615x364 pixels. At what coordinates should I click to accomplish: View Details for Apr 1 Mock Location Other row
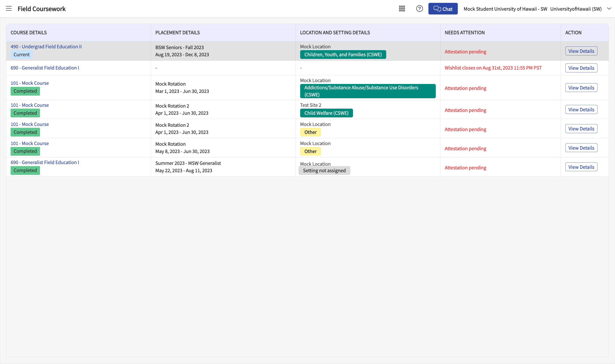581,129
